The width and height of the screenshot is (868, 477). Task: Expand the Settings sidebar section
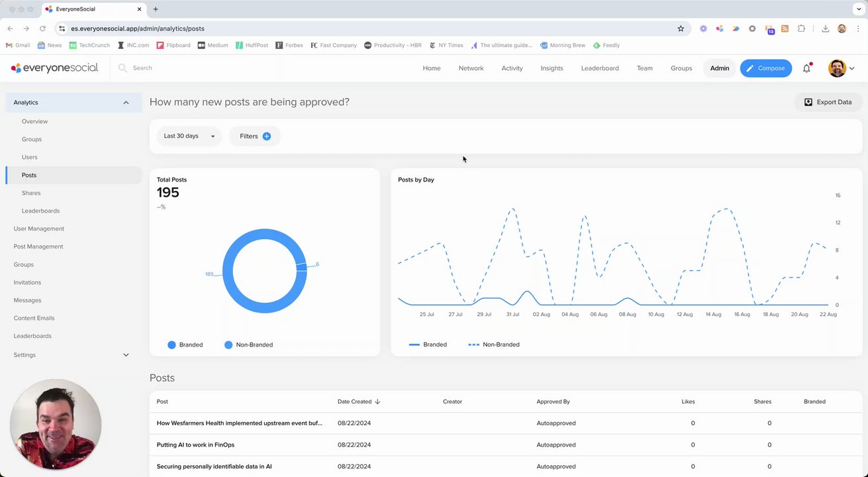pyautogui.click(x=126, y=355)
